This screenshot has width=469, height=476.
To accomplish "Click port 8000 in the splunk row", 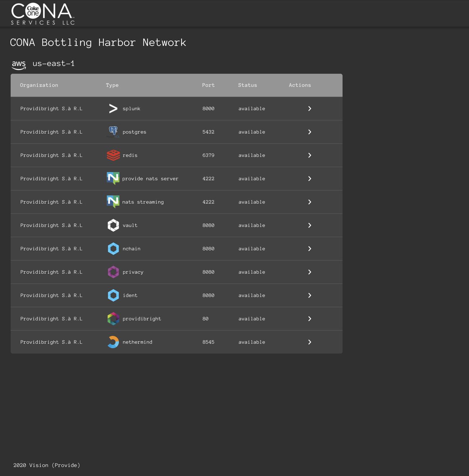I will [208, 109].
